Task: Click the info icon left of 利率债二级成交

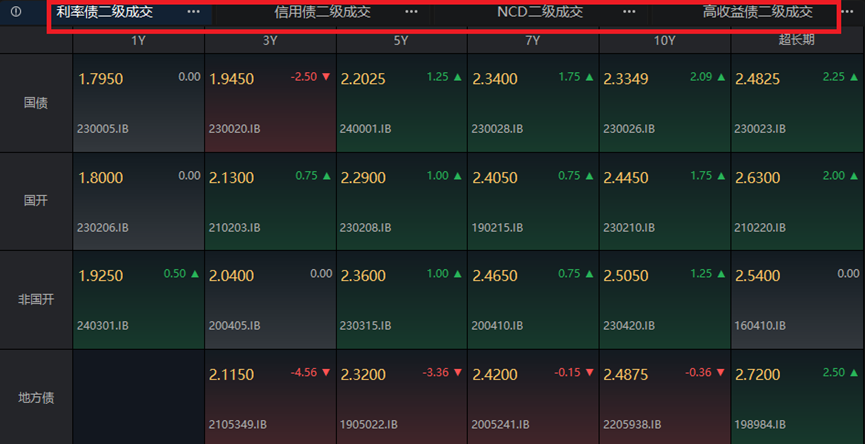Action: [x=16, y=12]
